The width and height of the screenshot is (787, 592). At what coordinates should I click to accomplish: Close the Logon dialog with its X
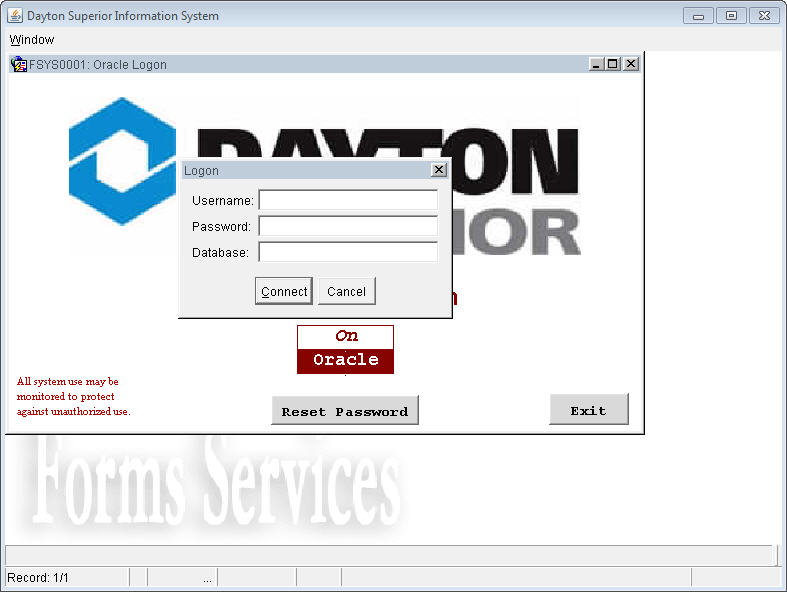coord(438,170)
